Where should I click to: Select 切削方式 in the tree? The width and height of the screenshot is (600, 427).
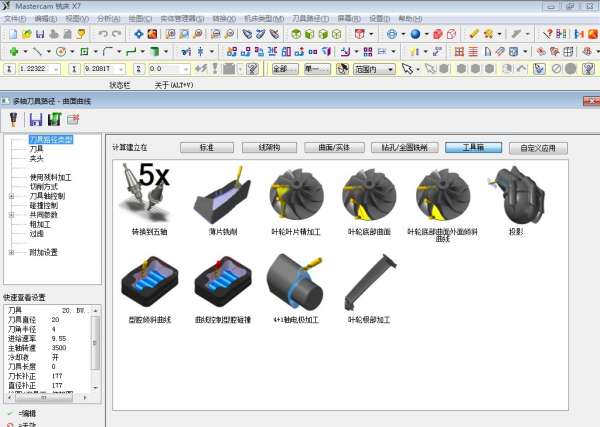click(x=44, y=187)
